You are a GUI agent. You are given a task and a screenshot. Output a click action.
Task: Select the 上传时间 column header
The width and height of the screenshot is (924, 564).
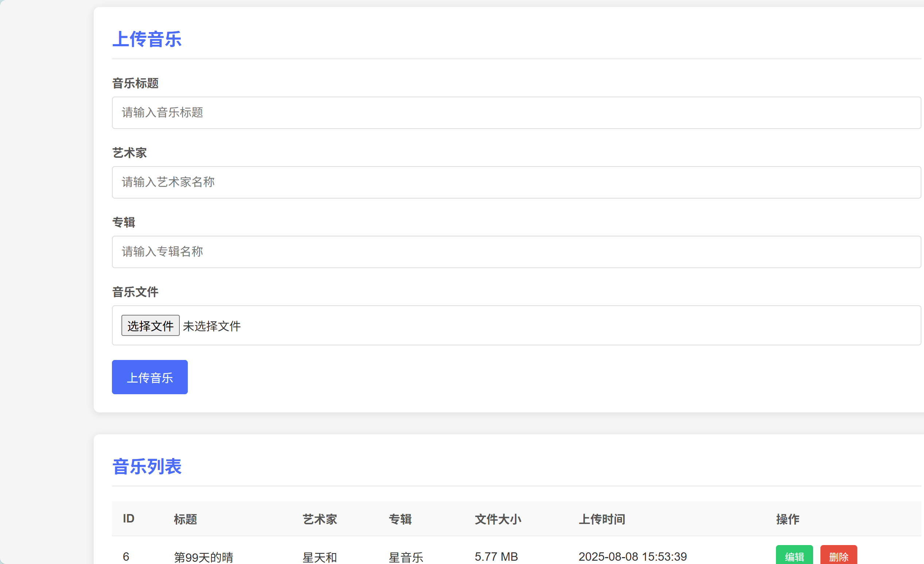602,519
